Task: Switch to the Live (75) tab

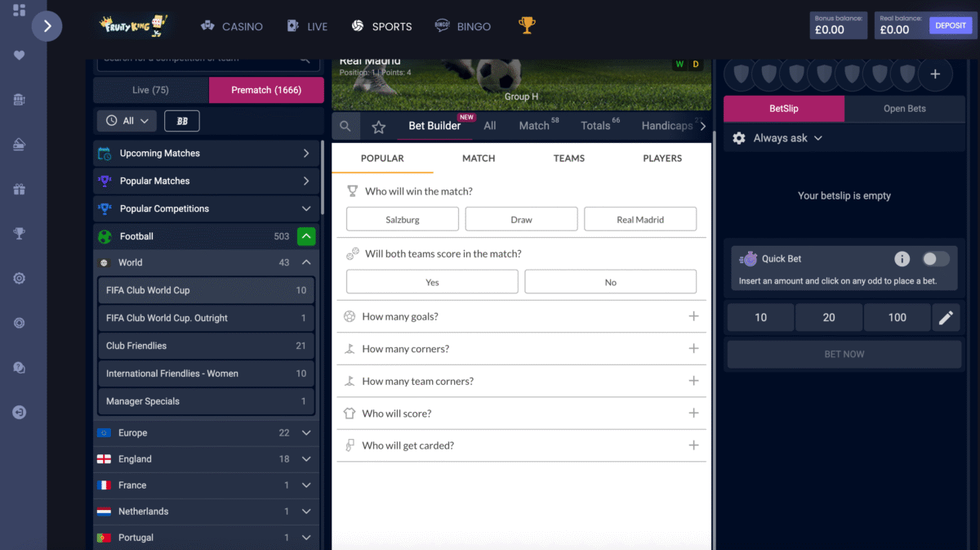Action: coord(151,90)
